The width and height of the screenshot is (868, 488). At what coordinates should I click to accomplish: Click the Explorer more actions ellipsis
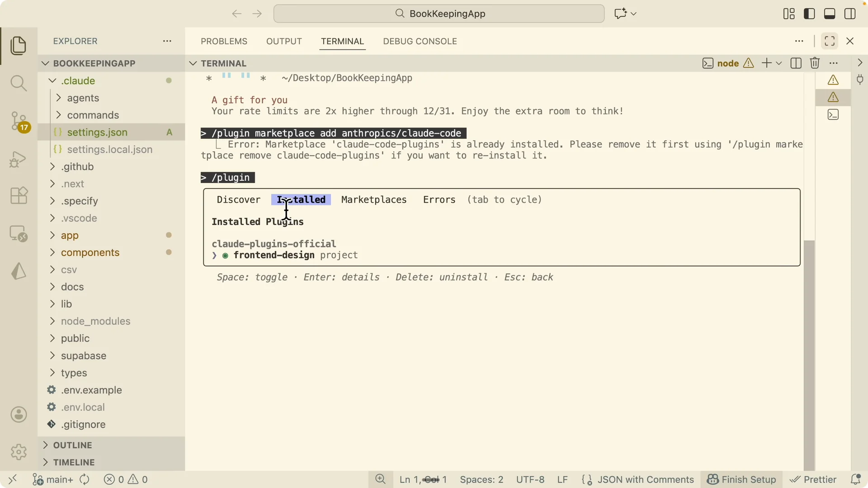point(167,41)
